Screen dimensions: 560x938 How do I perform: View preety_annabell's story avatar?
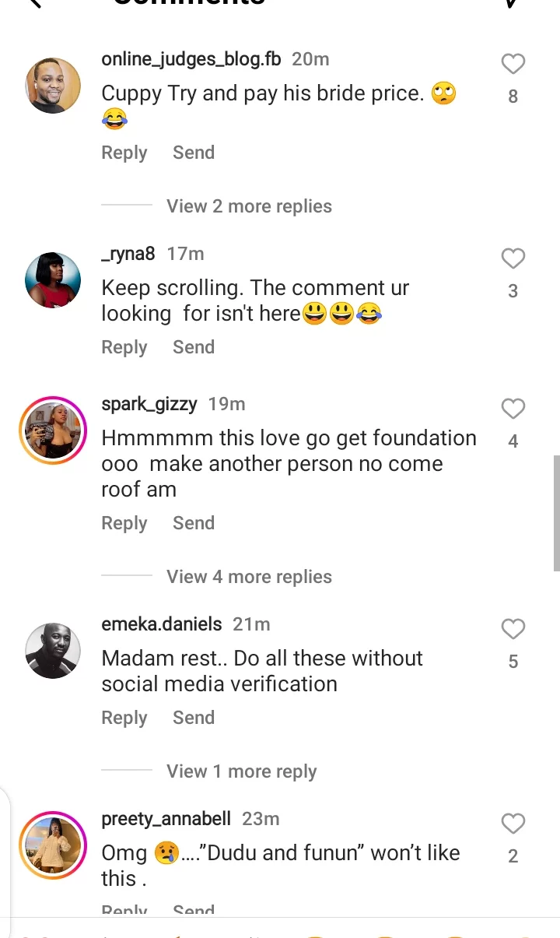(54, 845)
